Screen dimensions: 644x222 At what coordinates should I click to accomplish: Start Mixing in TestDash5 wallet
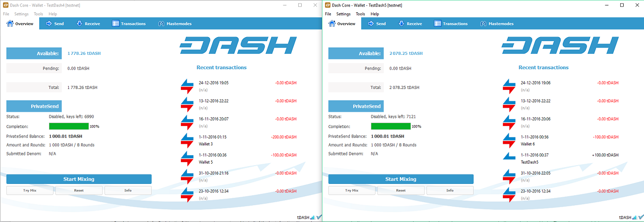(x=401, y=179)
